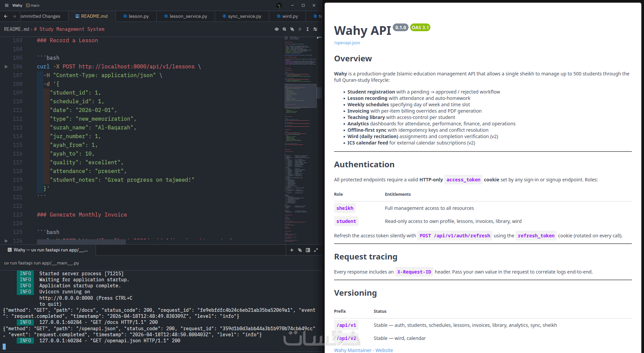Split the terminal pane
The height and width of the screenshot is (353, 644).
pos(308,250)
